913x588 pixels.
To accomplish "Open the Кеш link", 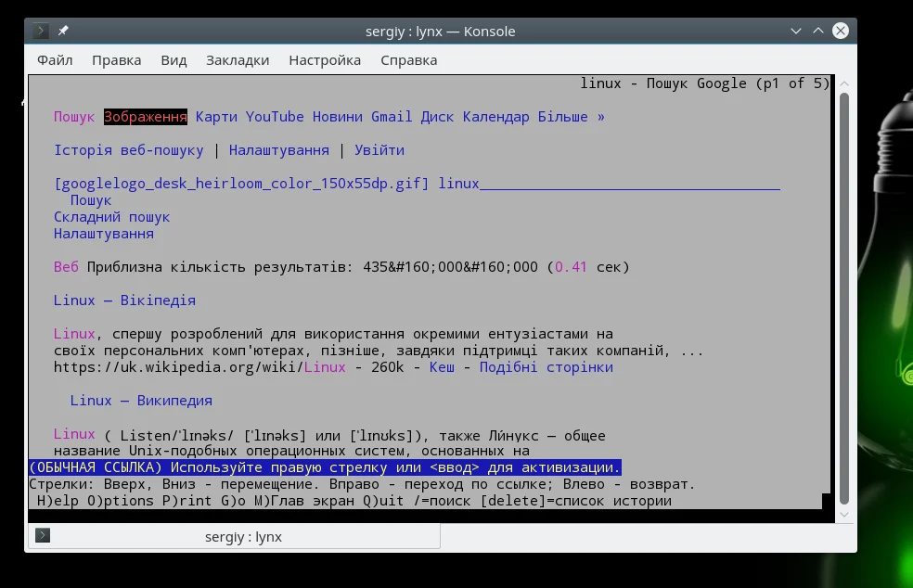I will pos(442,367).
